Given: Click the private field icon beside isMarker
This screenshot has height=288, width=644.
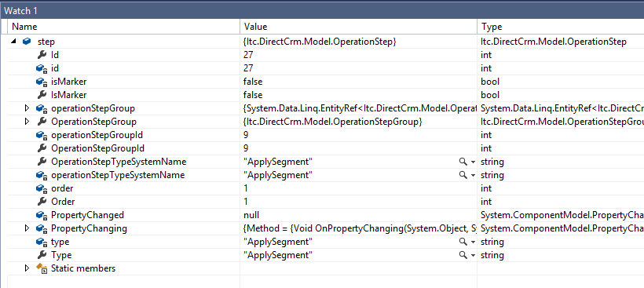Looking at the screenshot, I should point(42,82).
